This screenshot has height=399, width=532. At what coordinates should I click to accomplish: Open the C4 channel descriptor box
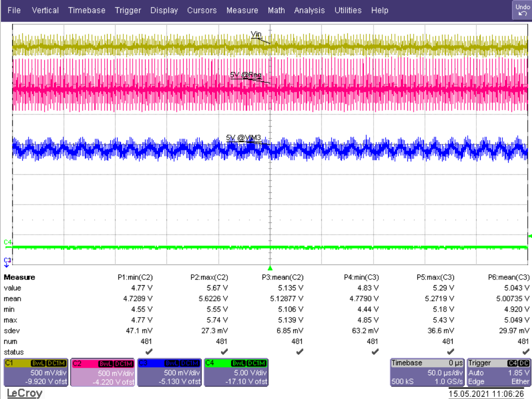click(236, 372)
